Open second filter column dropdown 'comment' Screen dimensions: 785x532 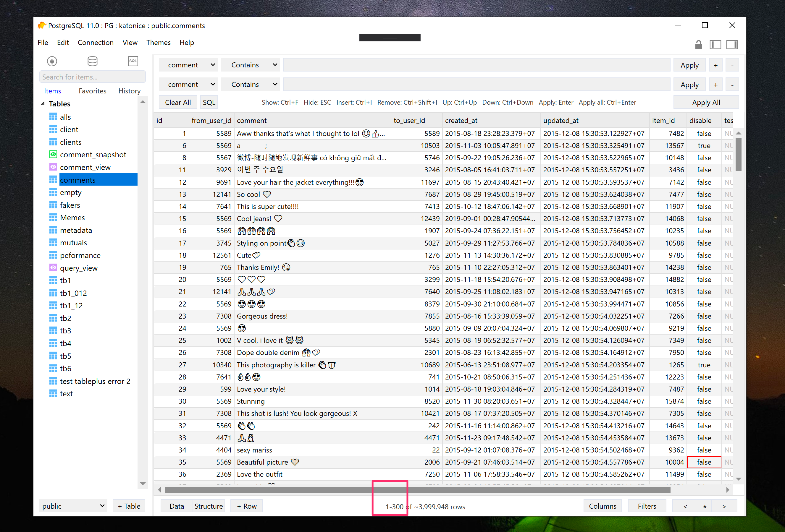[x=188, y=85]
